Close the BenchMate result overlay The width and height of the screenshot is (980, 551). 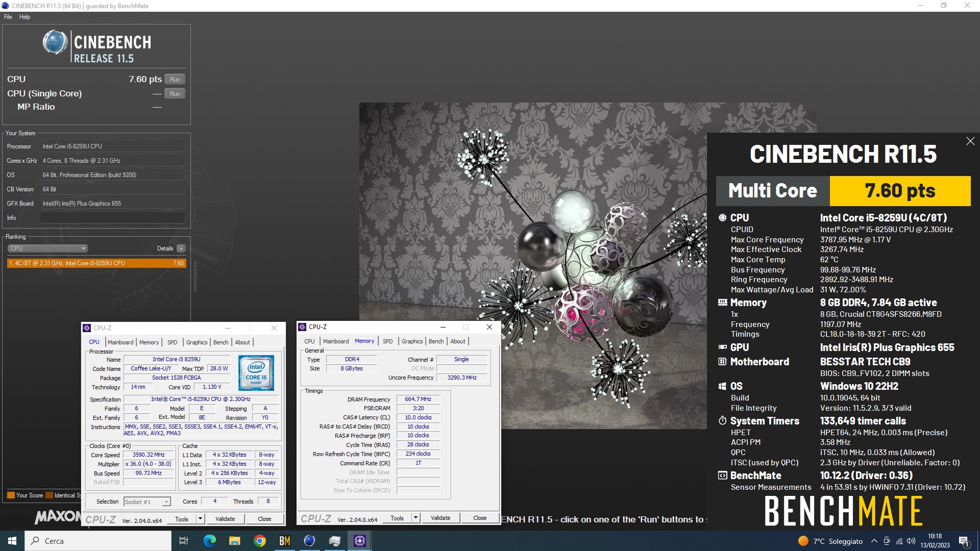[x=970, y=141]
